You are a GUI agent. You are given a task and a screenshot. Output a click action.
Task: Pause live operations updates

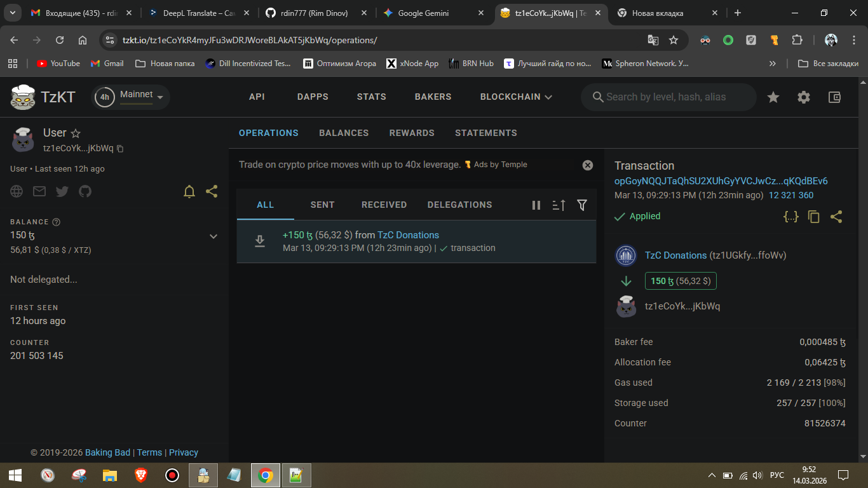pyautogui.click(x=536, y=205)
